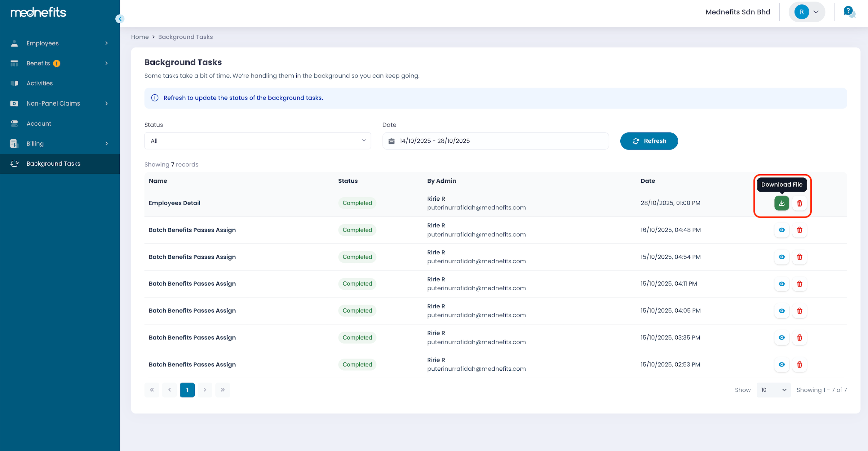View the 15/10/2025 04:11 PM task details
Image resolution: width=868 pixels, height=451 pixels.
(x=782, y=284)
